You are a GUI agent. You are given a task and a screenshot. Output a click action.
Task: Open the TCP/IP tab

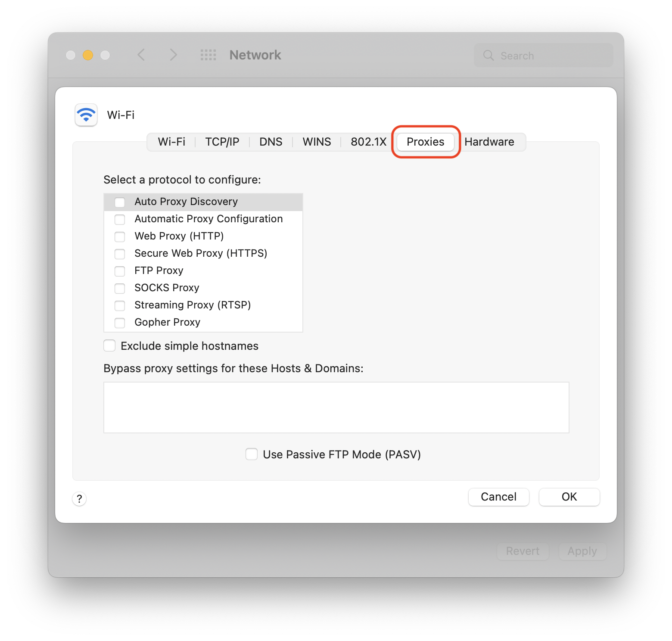pos(222,142)
